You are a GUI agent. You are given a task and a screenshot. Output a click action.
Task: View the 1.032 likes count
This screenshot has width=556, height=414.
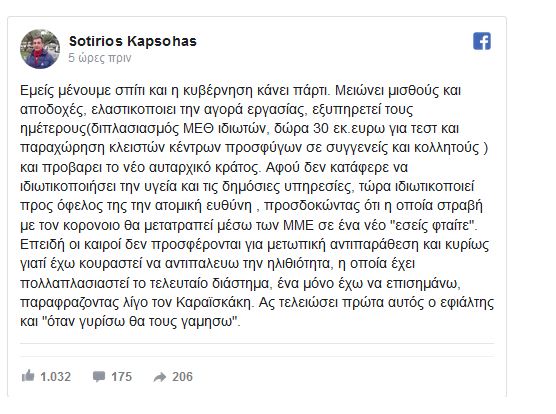[55, 376]
